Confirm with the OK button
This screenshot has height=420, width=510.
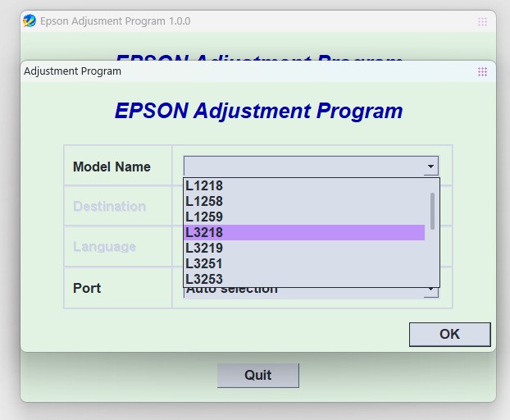coord(450,335)
